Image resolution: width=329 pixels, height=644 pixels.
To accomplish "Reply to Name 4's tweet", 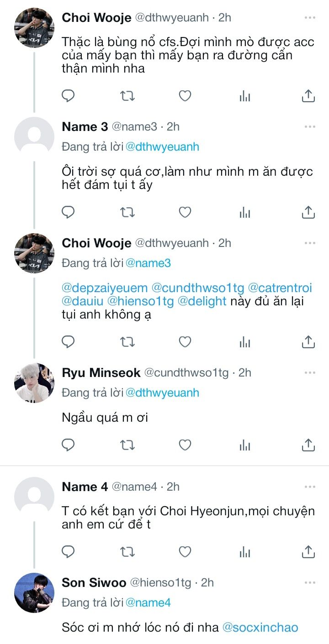I will [x=68, y=551].
